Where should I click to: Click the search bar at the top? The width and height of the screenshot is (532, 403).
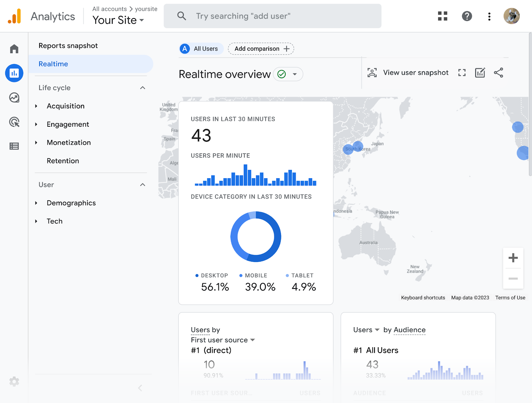click(x=272, y=16)
